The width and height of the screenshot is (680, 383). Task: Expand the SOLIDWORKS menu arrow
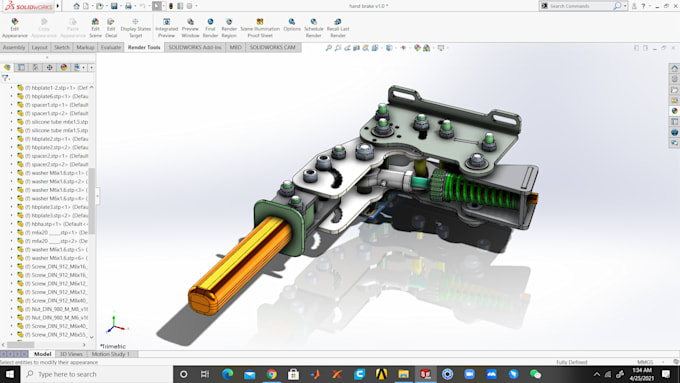pos(58,6)
